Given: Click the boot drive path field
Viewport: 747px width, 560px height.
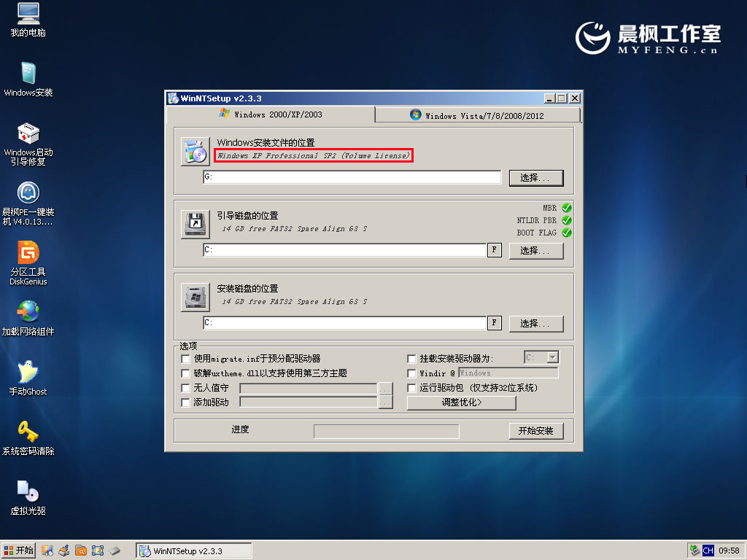Looking at the screenshot, I should 345,249.
